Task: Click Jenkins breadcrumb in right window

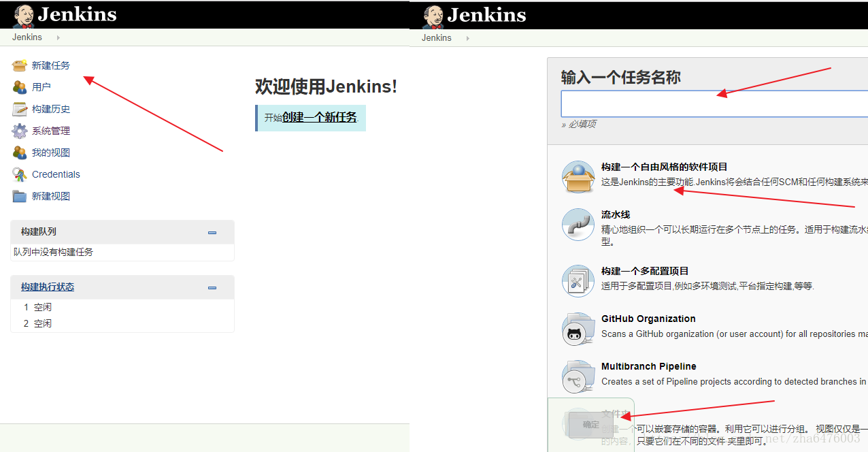Action: click(437, 38)
